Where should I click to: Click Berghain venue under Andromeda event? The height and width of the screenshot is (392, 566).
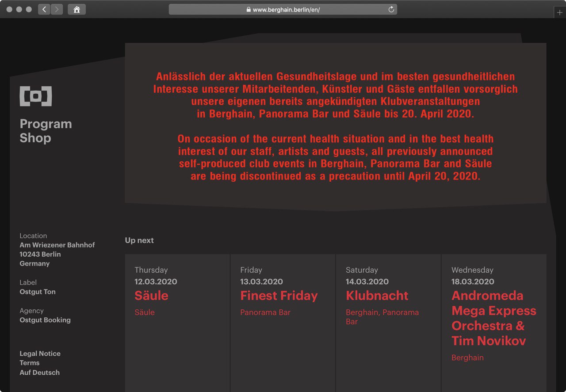coord(467,358)
